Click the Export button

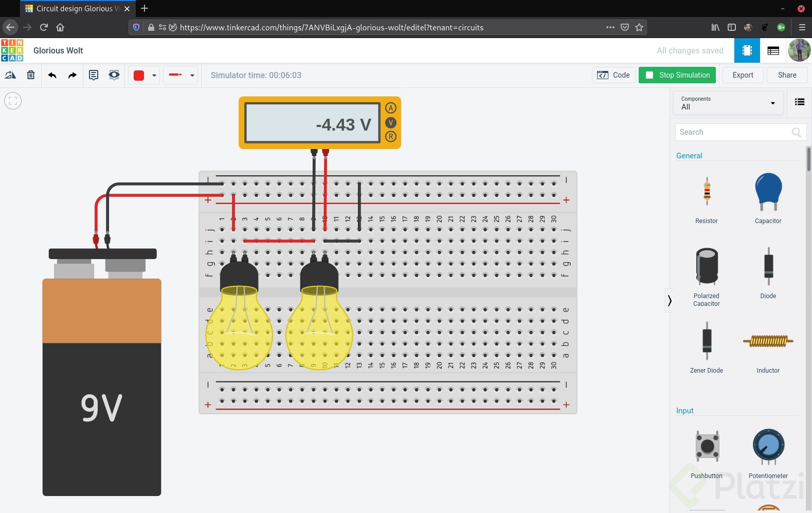coord(743,75)
